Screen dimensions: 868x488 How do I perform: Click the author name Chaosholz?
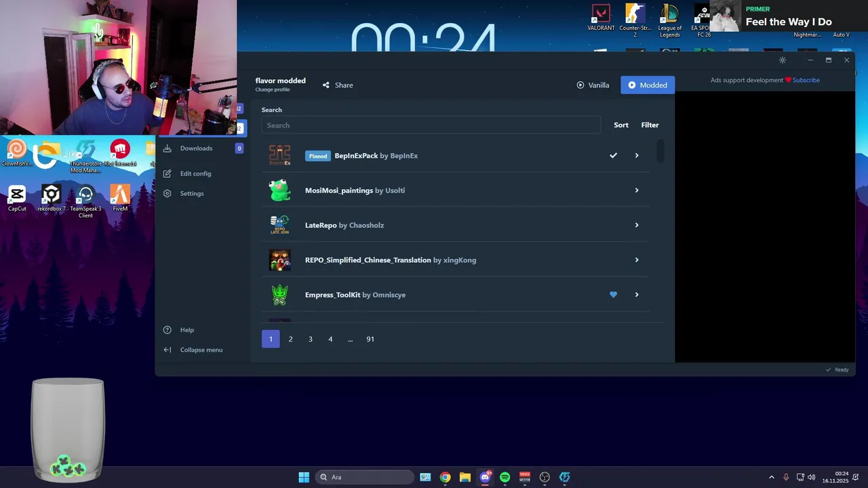[366, 225]
